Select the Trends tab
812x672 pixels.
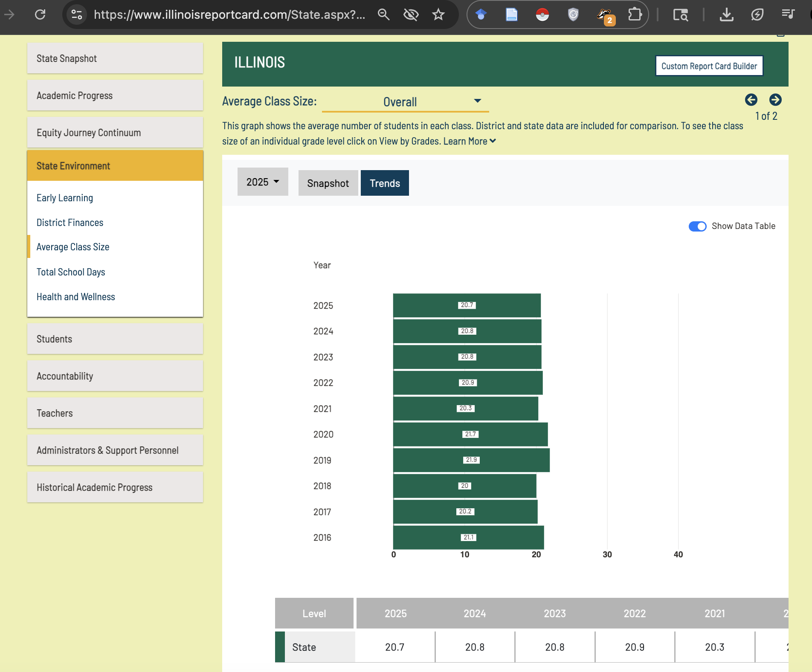coord(385,183)
